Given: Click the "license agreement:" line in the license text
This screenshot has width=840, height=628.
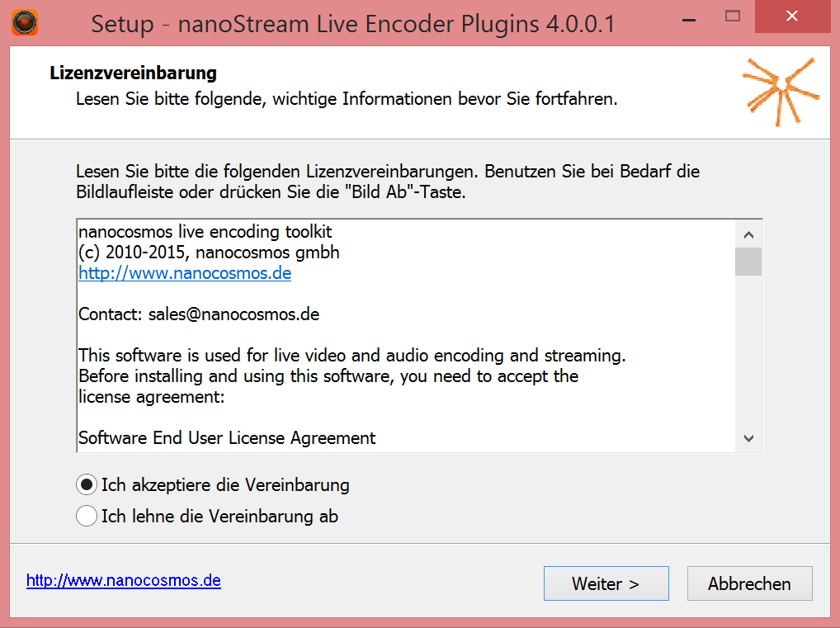Looking at the screenshot, I should [x=152, y=397].
